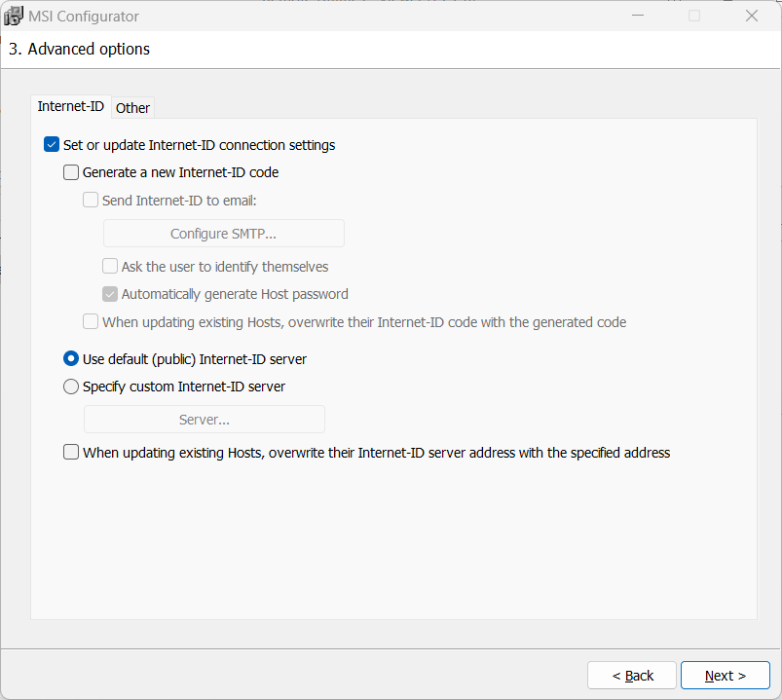782x700 pixels.
Task: Switch to the Other tab
Action: [x=132, y=108]
